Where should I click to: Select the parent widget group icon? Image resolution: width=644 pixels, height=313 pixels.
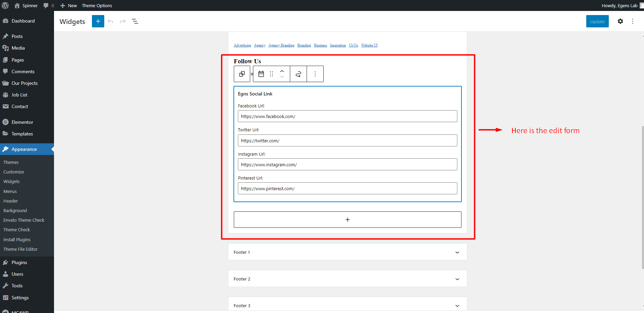pyautogui.click(x=242, y=74)
